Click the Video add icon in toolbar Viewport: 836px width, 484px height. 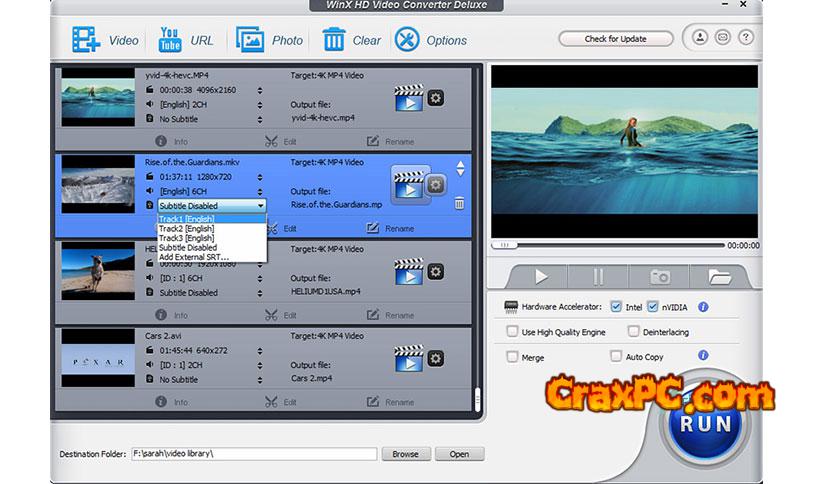click(x=86, y=40)
